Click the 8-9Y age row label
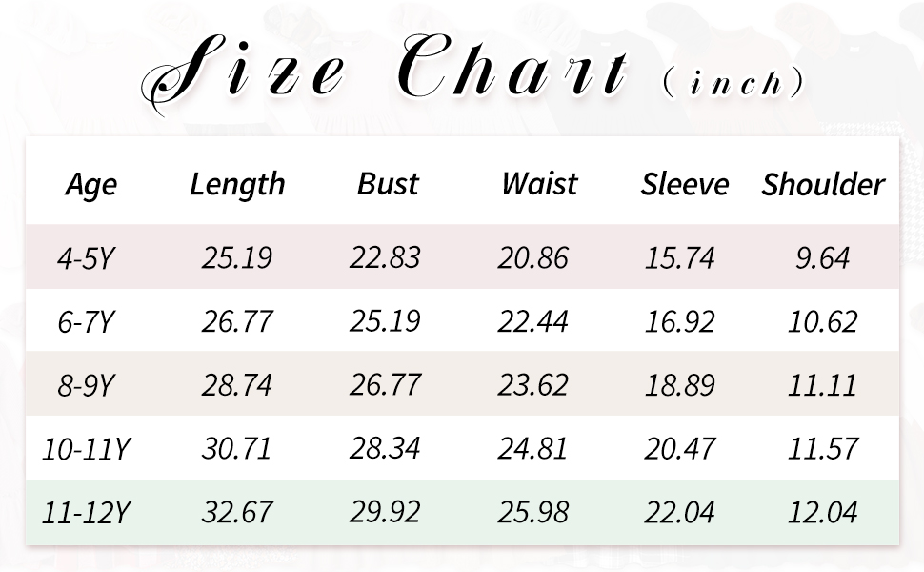This screenshot has height=572, width=924. coord(86,386)
